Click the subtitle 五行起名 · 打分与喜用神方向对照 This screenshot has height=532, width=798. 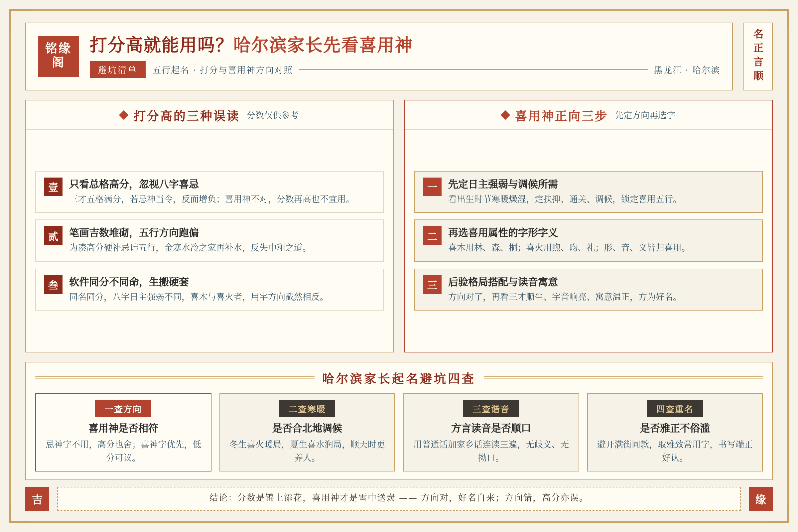pyautogui.click(x=222, y=70)
